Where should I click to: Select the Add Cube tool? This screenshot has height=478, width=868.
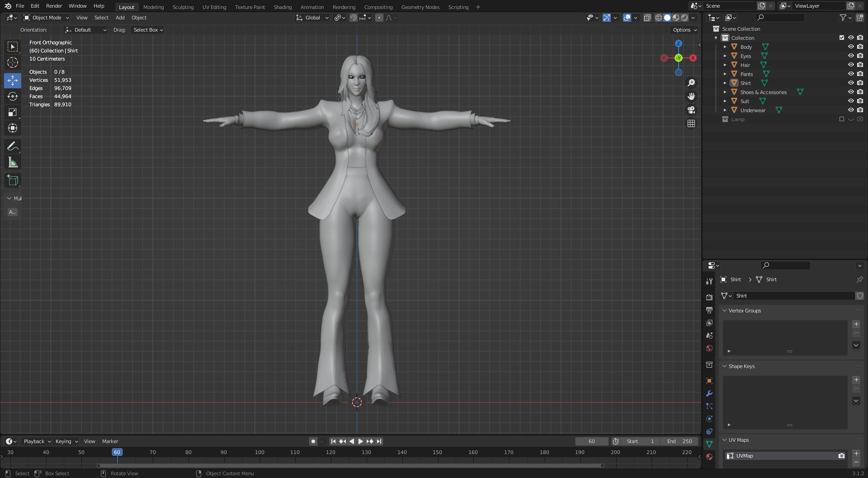(x=13, y=180)
